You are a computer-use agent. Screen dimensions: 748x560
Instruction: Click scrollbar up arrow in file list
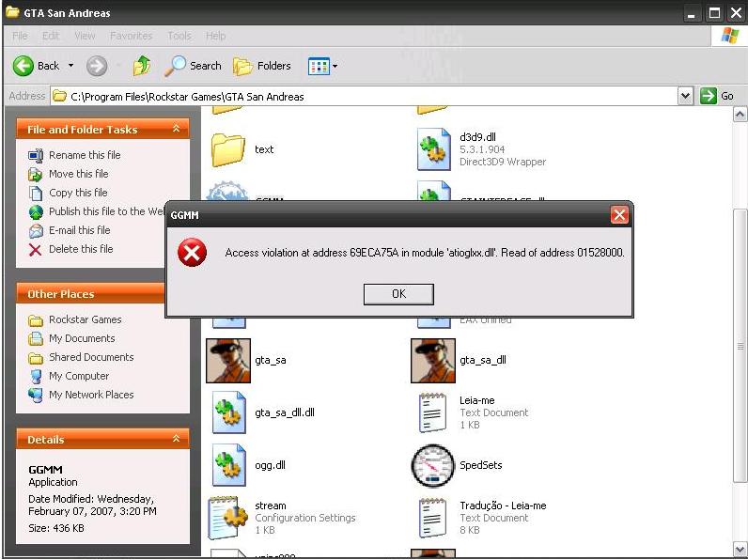(x=740, y=115)
